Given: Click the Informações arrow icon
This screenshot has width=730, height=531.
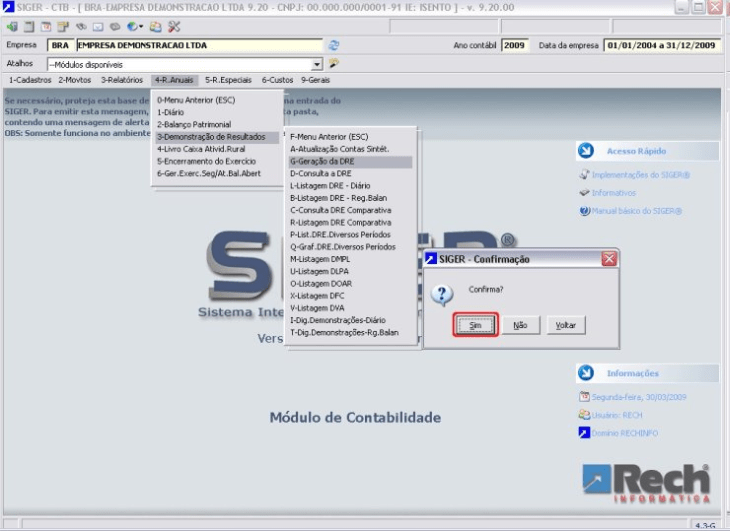Looking at the screenshot, I should tap(586, 373).
